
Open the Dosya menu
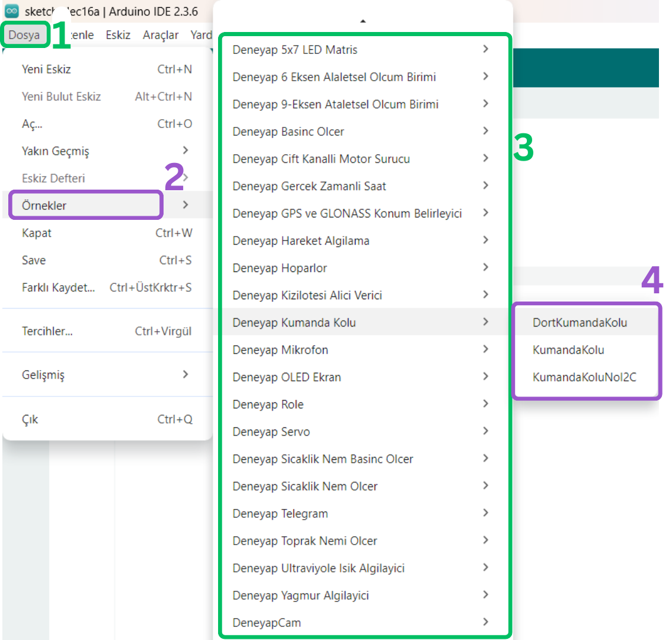coord(24,35)
